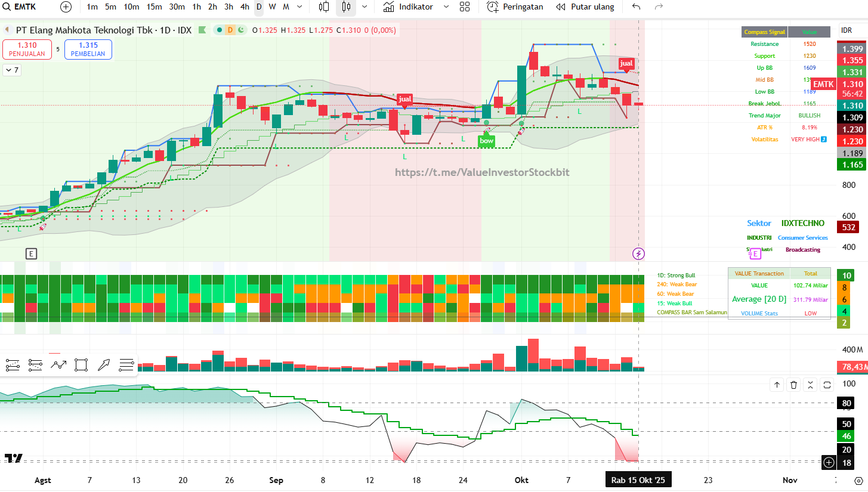Select the path drawing tool
The width and height of the screenshot is (868, 492).
(58, 365)
